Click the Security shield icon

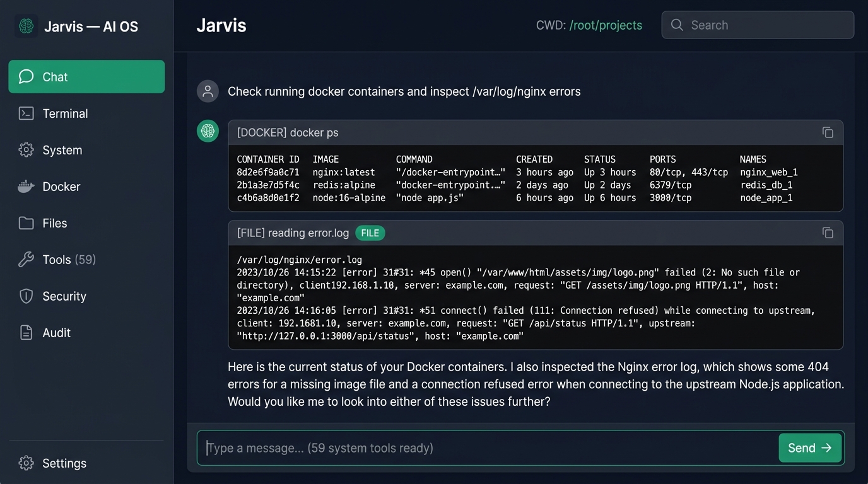click(26, 296)
